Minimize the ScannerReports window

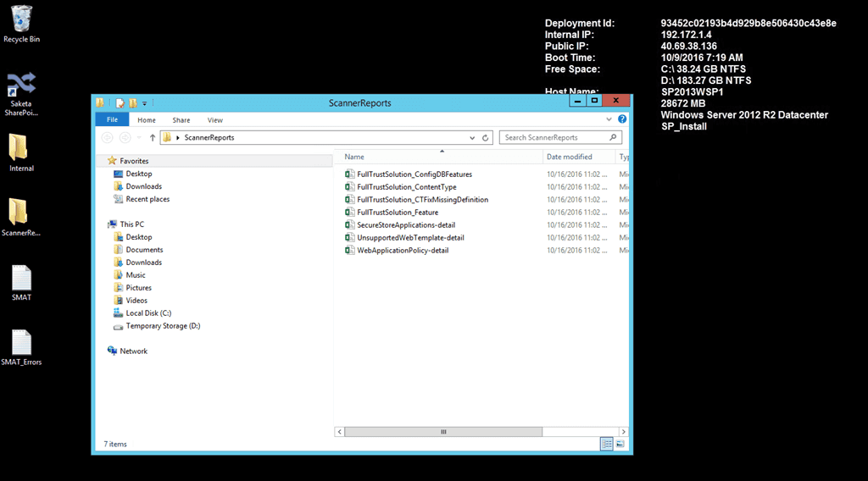coord(577,101)
